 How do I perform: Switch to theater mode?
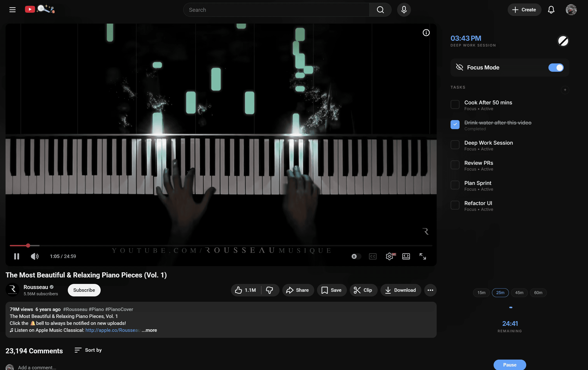(x=406, y=256)
